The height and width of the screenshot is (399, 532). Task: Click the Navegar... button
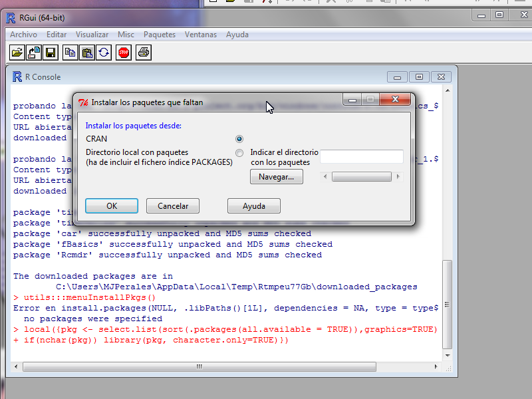pos(277,177)
